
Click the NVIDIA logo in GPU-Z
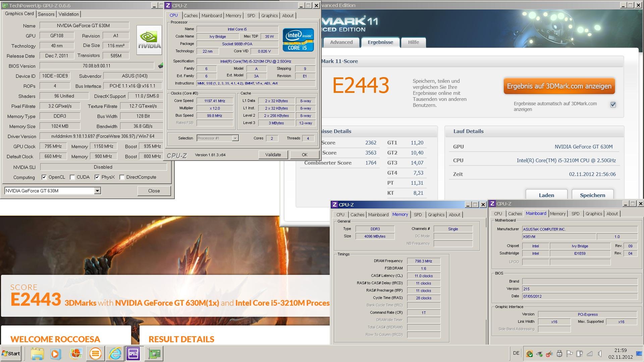click(149, 41)
